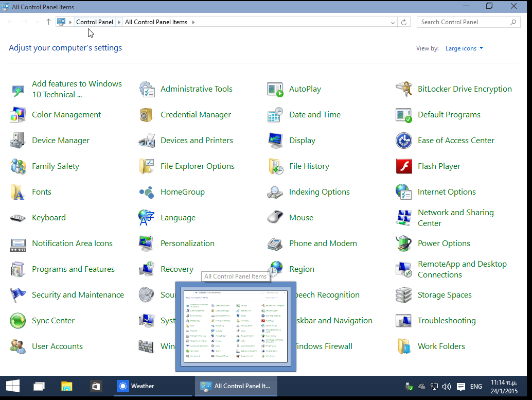Expand the arrow before Control Panel breadcrumb
The height and width of the screenshot is (400, 532).
(70, 23)
